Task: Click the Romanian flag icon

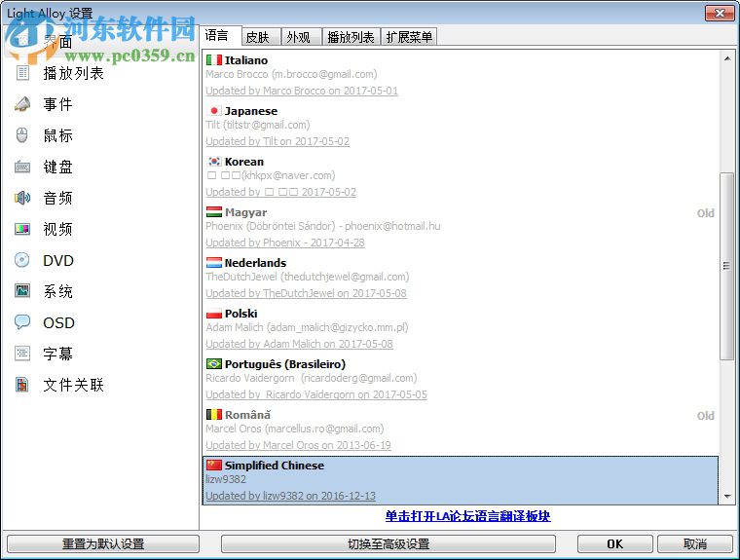Action: point(214,415)
